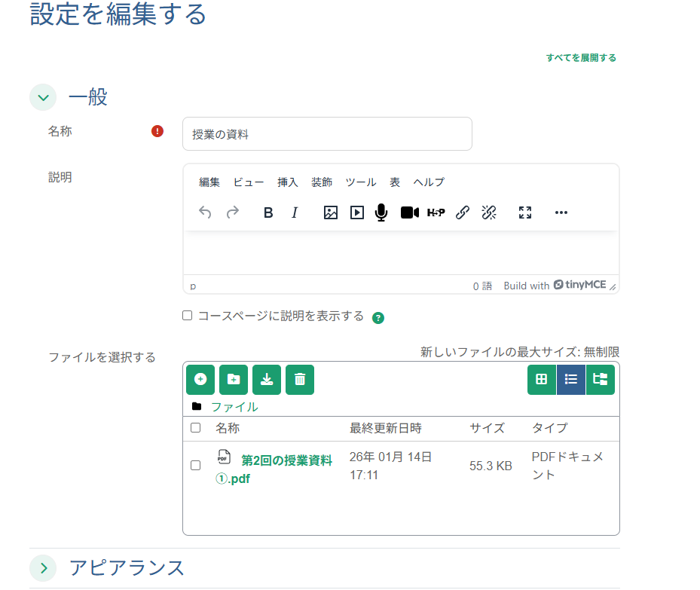Image resolution: width=700 pixels, height=590 pixels.
Task: Toggle fullscreen mode for the editor
Action: (525, 212)
